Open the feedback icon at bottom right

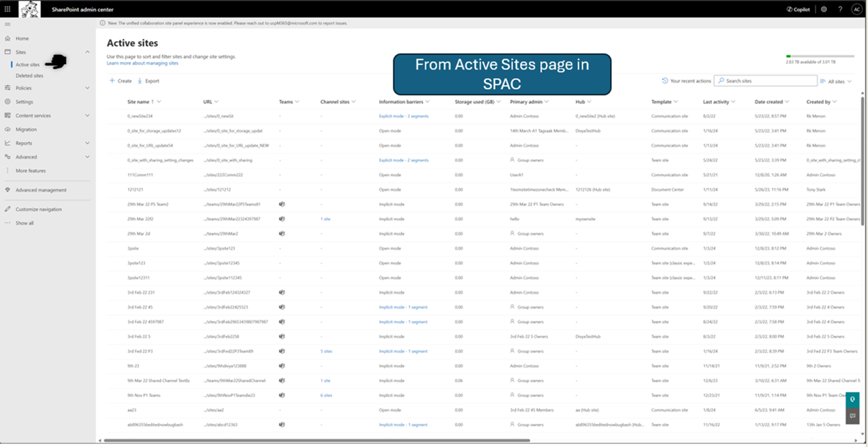tap(853, 415)
